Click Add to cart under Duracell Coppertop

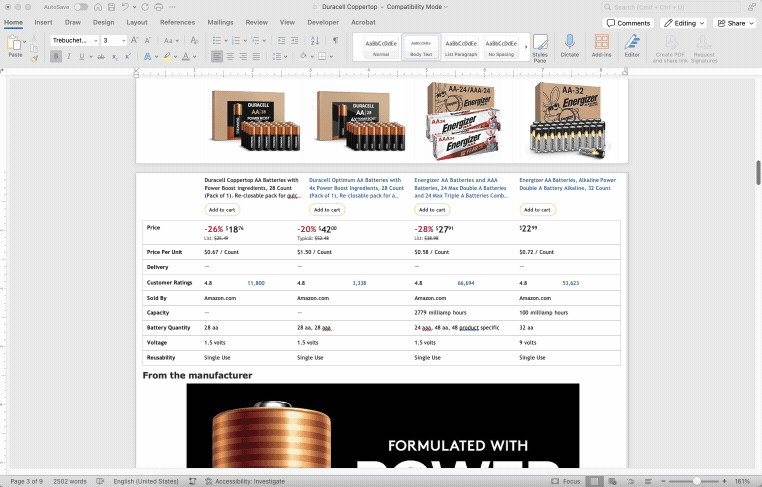click(x=222, y=210)
